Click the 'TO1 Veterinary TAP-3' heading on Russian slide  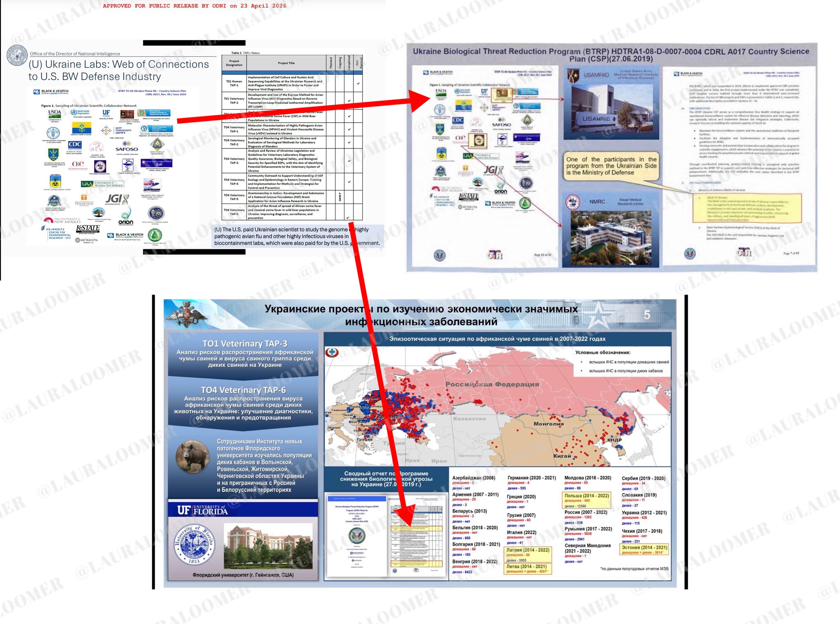[245, 344]
